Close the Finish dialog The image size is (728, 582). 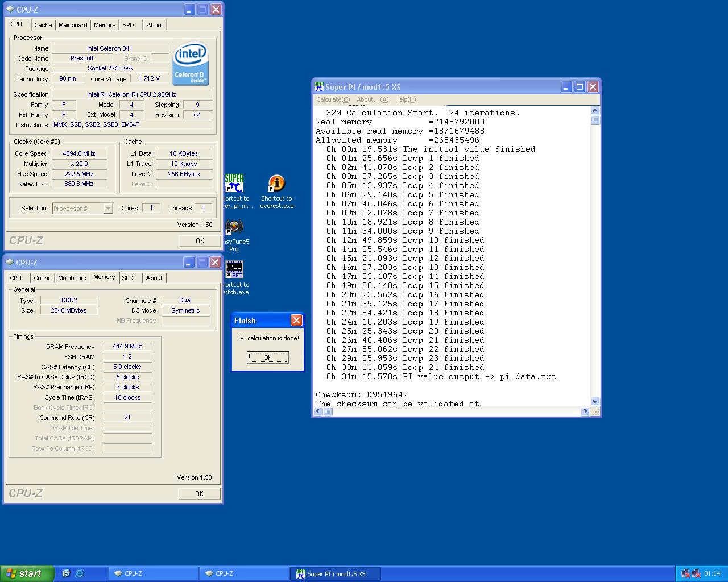point(296,321)
